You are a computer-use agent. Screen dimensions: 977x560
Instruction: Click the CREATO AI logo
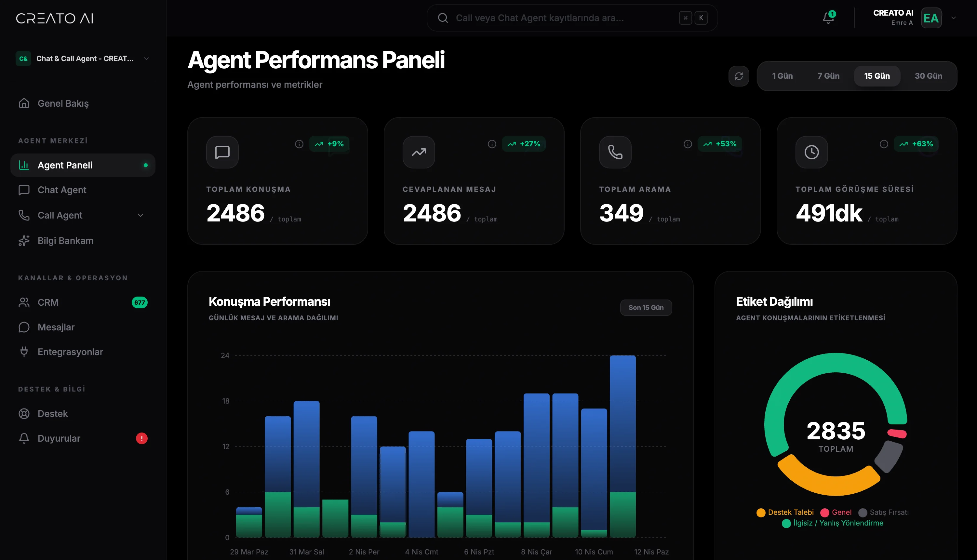coord(54,18)
